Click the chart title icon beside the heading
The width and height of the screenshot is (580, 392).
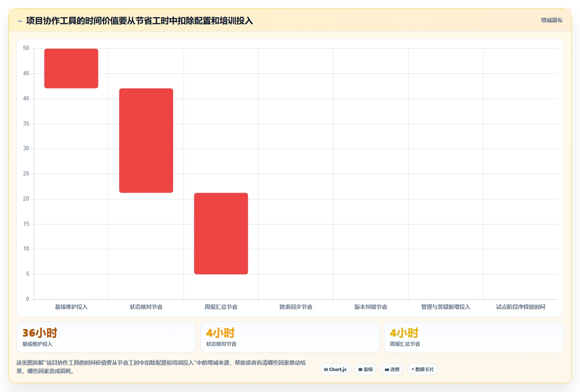(x=20, y=21)
